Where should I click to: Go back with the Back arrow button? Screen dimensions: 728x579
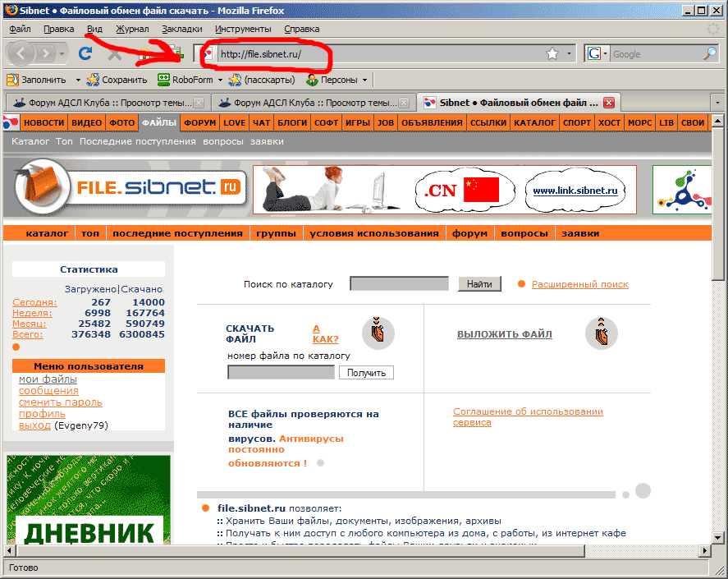21,54
